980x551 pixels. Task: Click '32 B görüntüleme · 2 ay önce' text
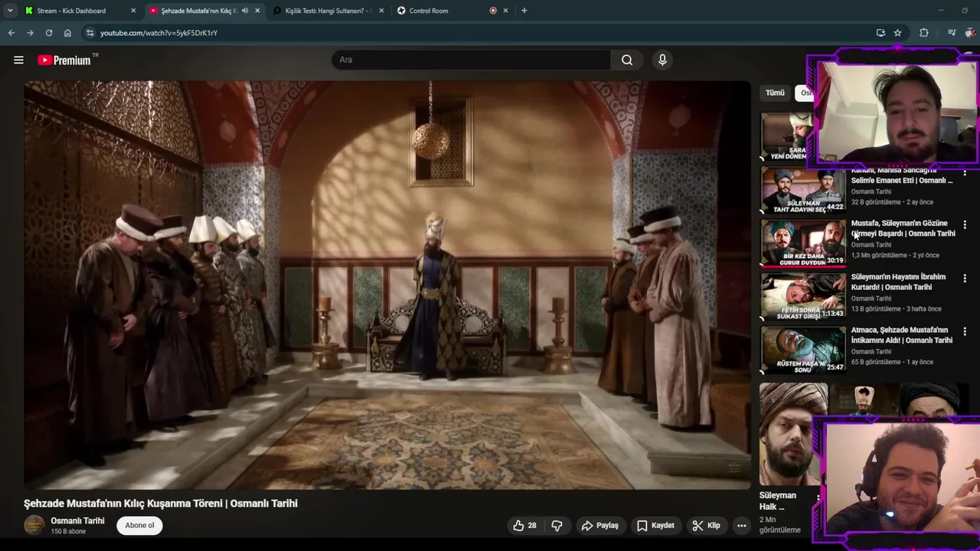(893, 202)
